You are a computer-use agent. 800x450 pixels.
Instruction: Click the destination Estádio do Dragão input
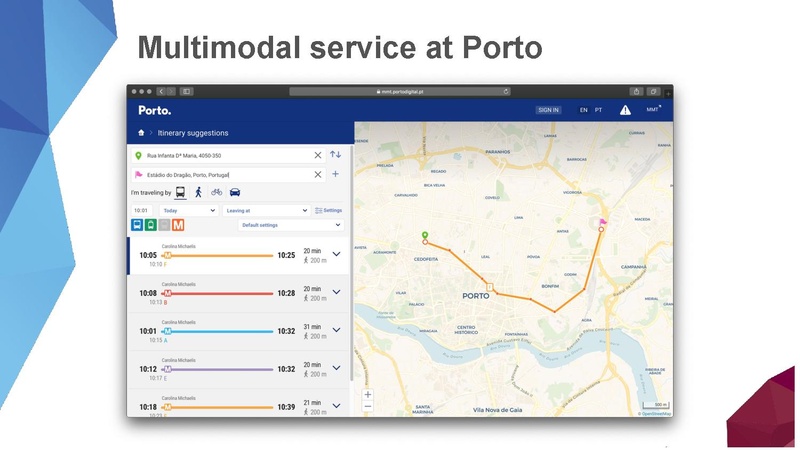(228, 174)
